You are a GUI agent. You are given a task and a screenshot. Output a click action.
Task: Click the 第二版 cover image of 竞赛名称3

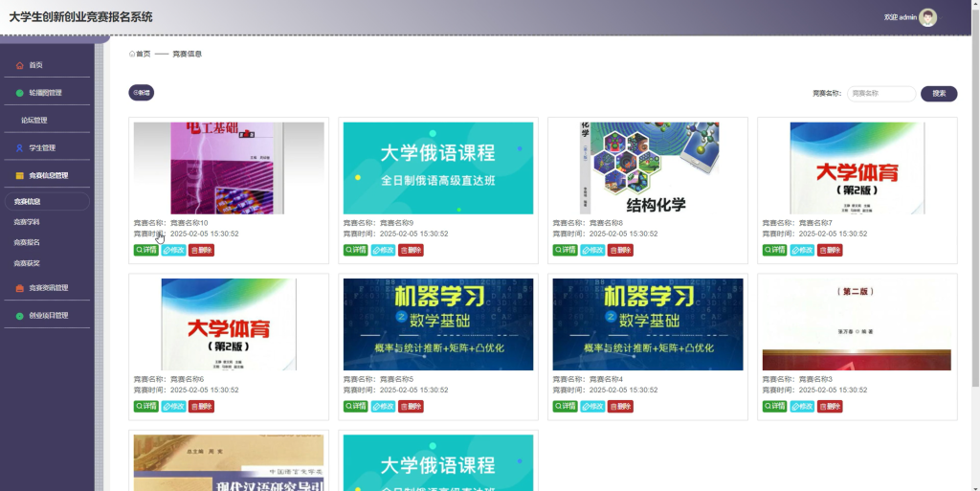pos(857,324)
